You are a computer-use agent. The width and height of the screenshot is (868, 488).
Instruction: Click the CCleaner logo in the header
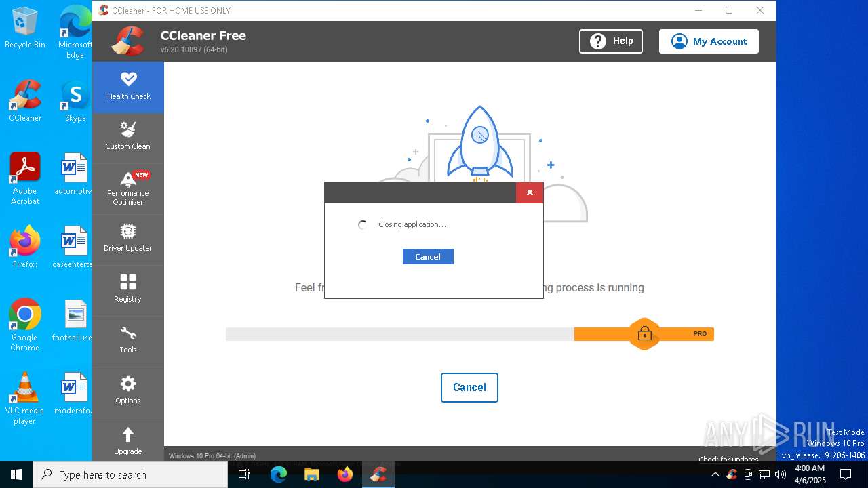click(x=129, y=41)
